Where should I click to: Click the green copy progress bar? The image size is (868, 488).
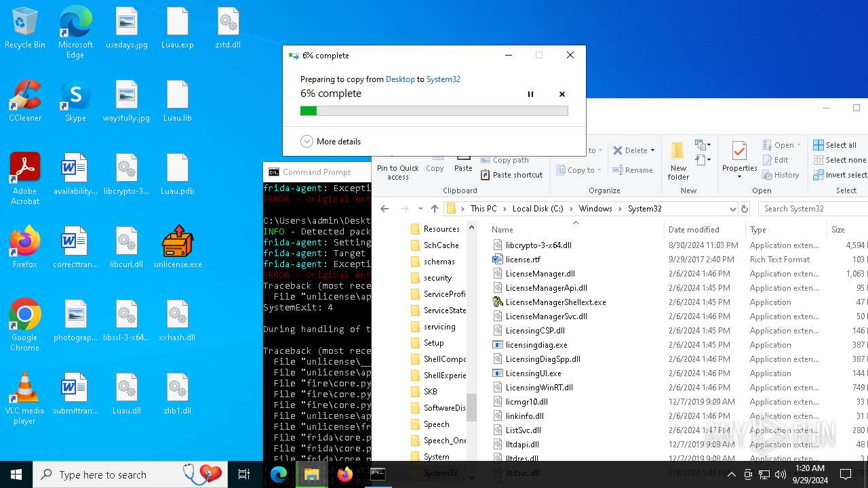click(434, 110)
